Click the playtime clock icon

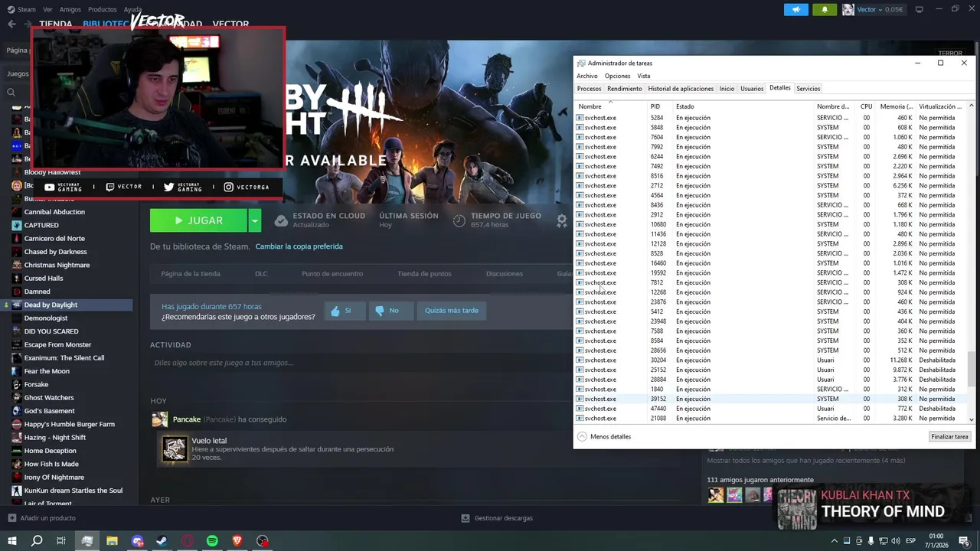[459, 220]
